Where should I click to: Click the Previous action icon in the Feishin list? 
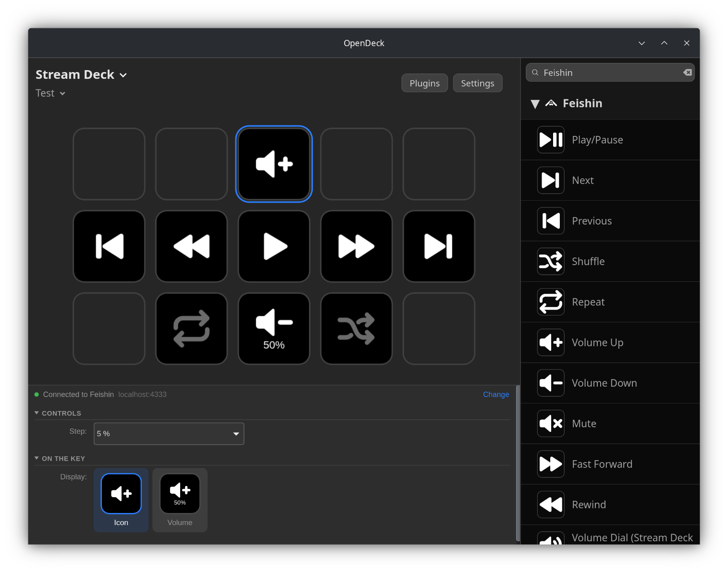pos(551,221)
